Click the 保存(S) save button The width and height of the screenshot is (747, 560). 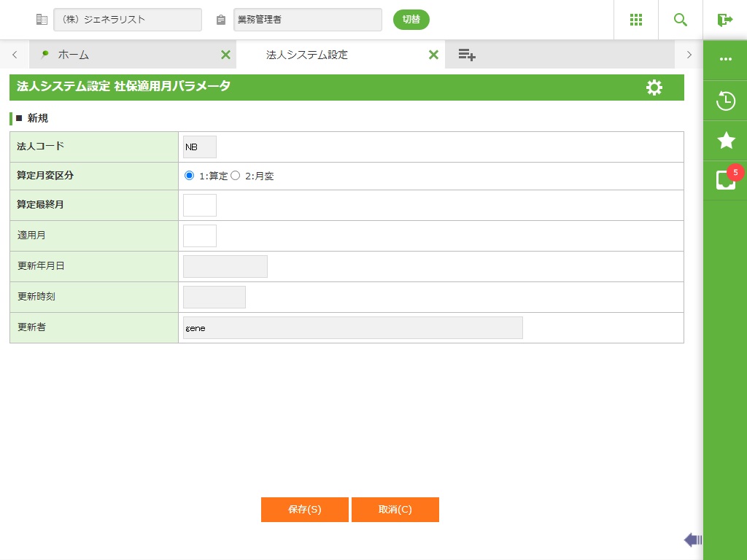(304, 510)
